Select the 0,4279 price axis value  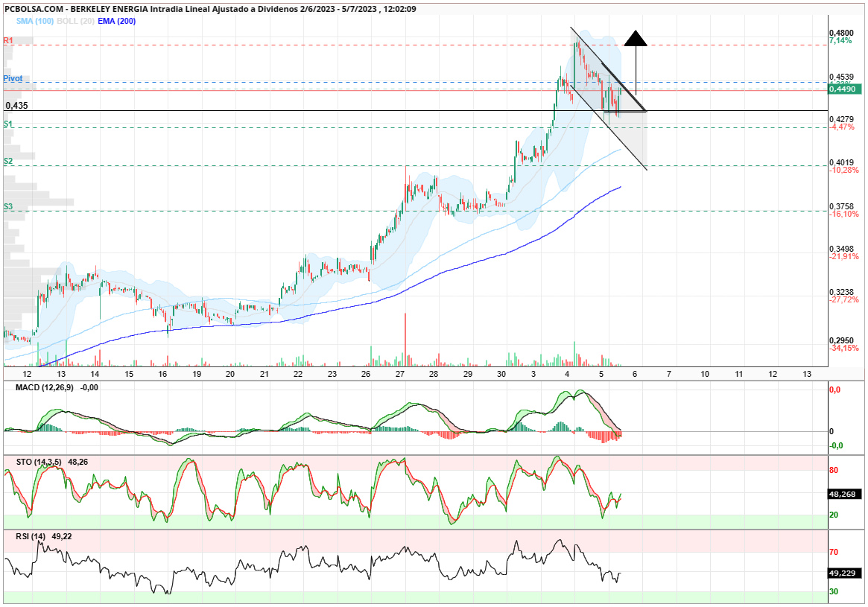[x=841, y=119]
